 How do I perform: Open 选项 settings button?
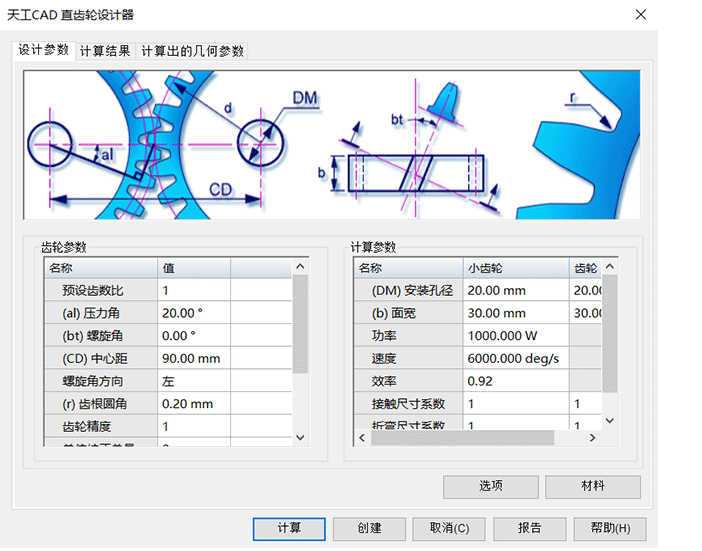point(491,487)
